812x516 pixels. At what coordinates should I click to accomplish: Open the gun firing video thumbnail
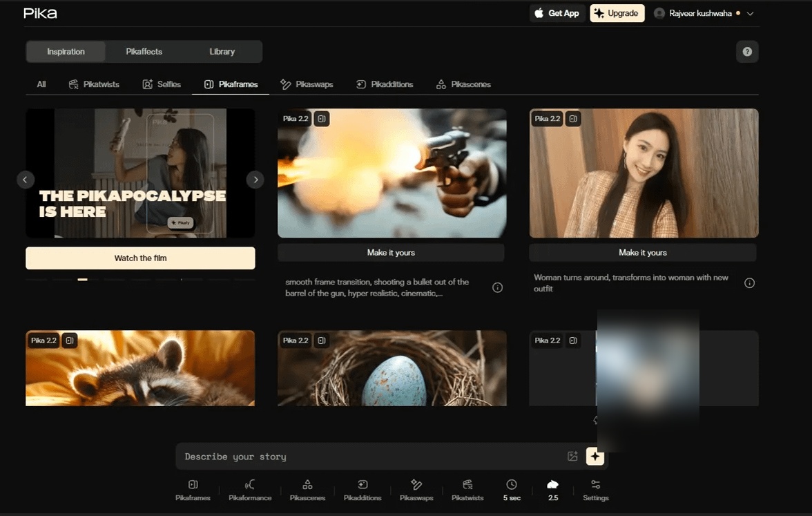click(x=392, y=173)
